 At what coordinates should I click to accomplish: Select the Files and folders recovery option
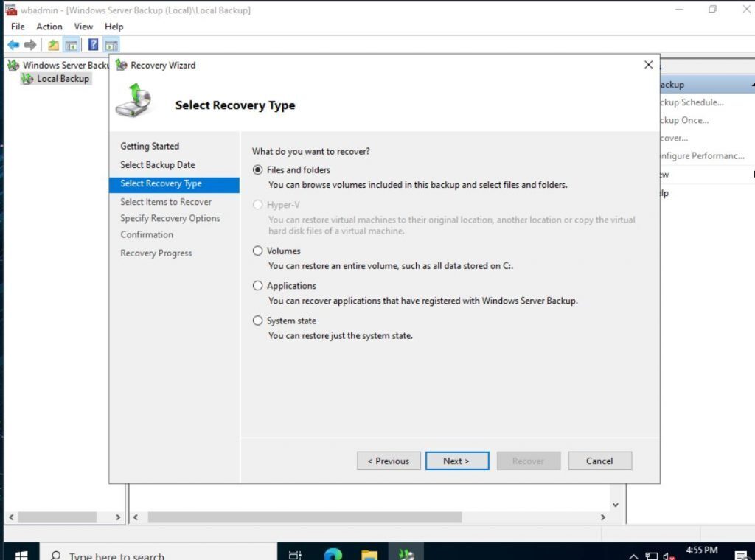pyautogui.click(x=257, y=169)
